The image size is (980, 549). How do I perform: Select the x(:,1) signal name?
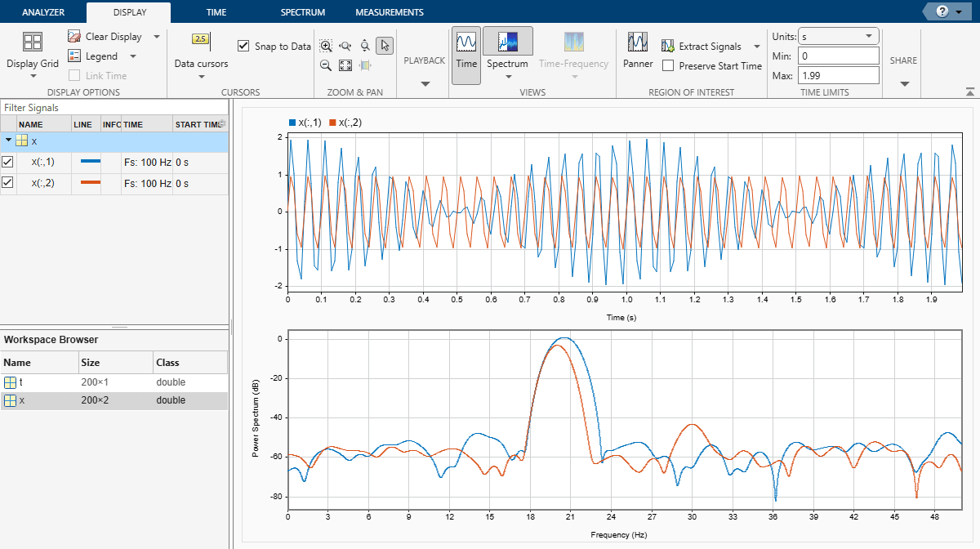coord(42,162)
